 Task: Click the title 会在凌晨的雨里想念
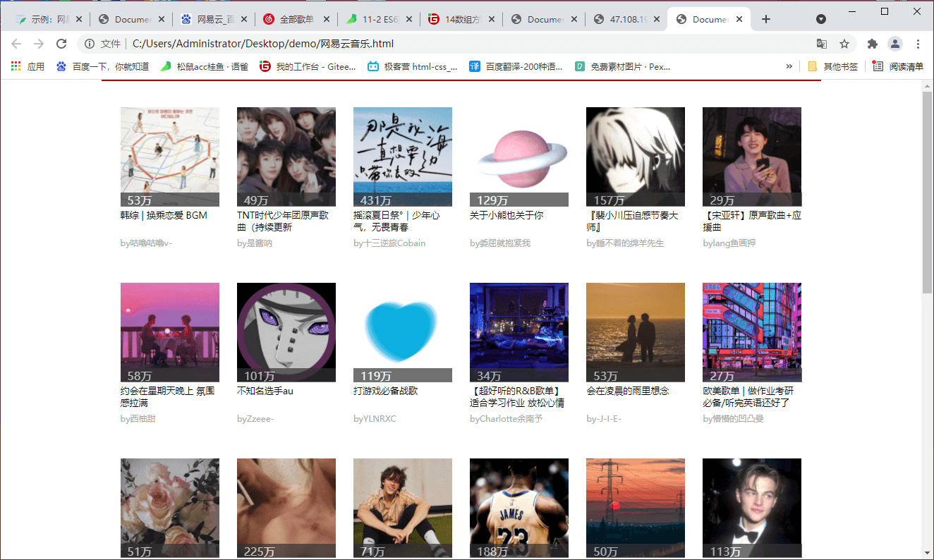[x=628, y=391]
